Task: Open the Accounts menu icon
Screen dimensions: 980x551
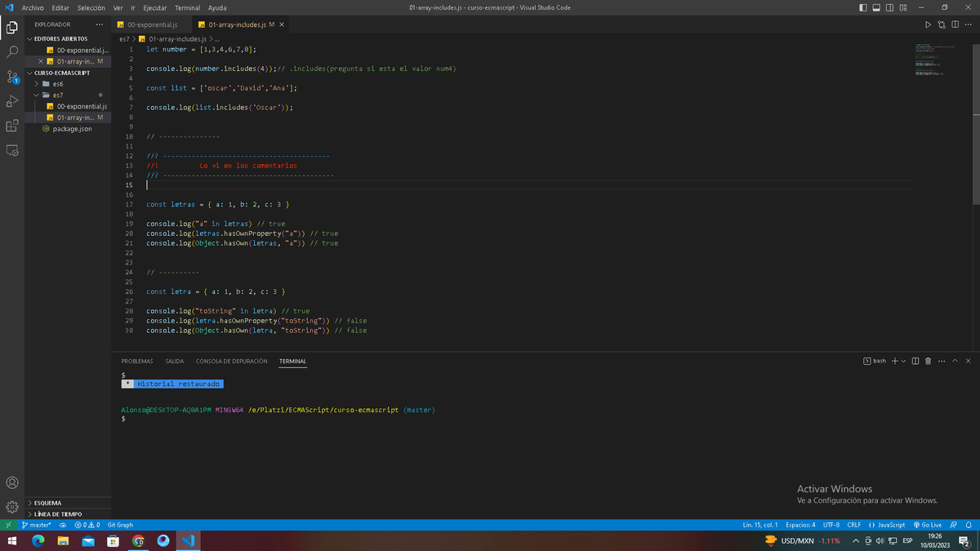Action: pos(12,483)
